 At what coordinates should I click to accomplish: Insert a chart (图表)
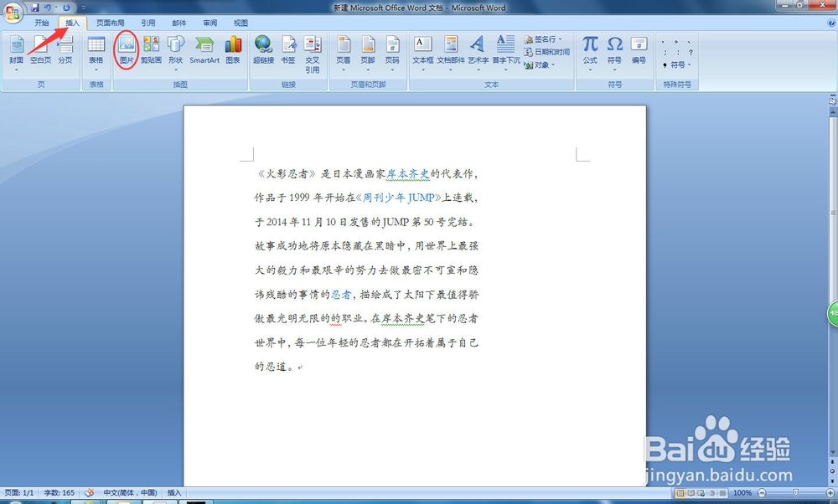[x=233, y=50]
